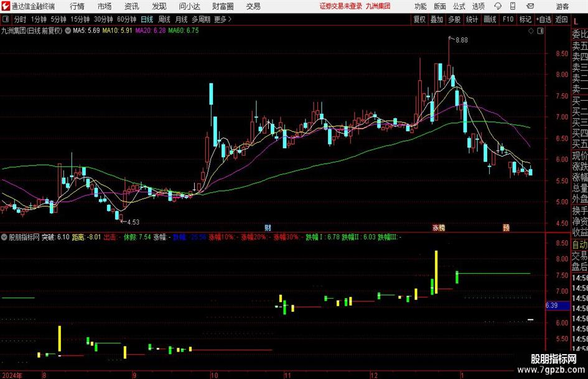The image size is (588, 379).
Task: Open the 版面 menu
Action: pyautogui.click(x=440, y=6)
